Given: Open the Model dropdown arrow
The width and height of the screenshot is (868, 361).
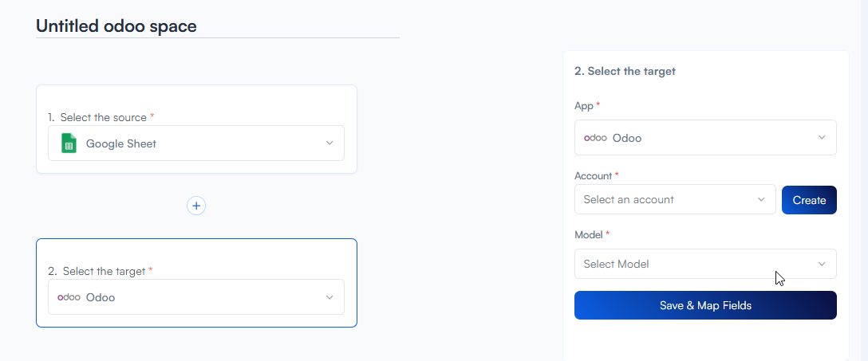Looking at the screenshot, I should (822, 264).
